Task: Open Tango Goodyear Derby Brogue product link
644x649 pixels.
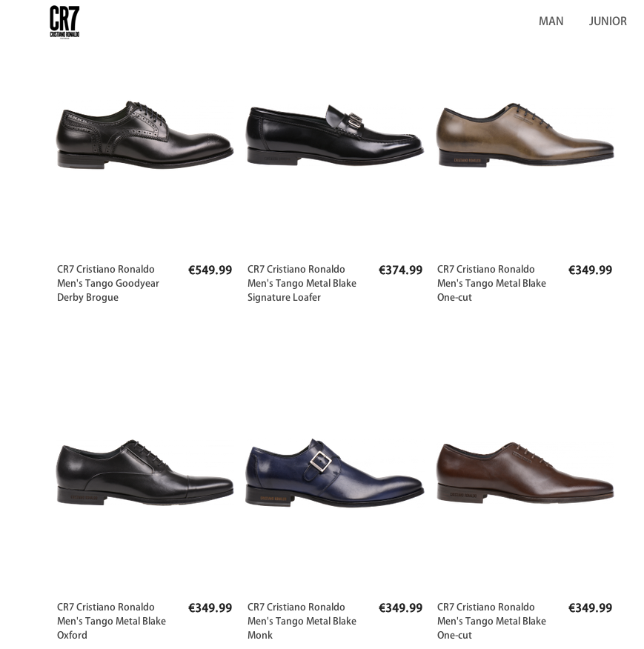Action: (x=108, y=284)
